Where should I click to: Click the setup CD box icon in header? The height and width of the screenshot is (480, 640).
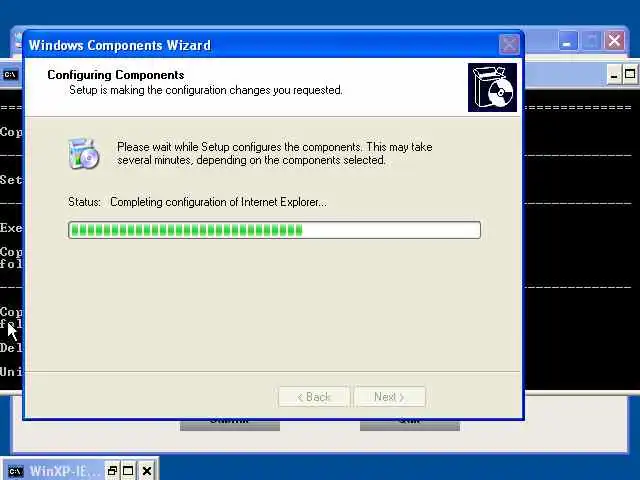[x=492, y=87]
